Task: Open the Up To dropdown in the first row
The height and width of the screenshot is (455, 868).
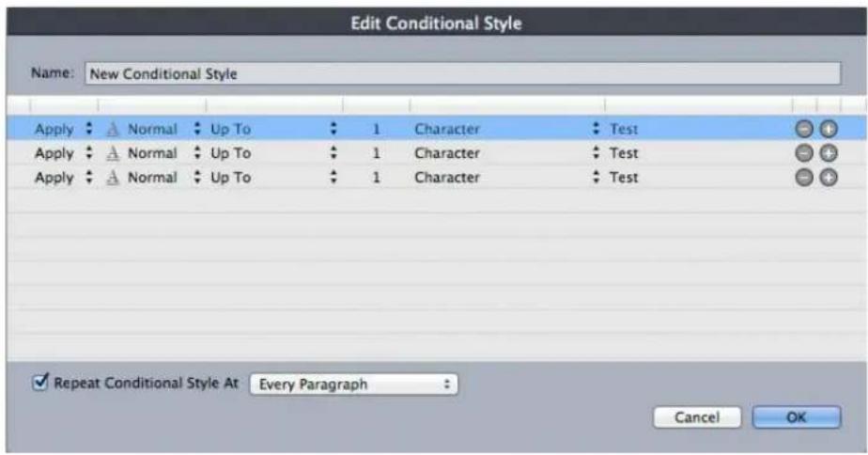Action: point(273,129)
